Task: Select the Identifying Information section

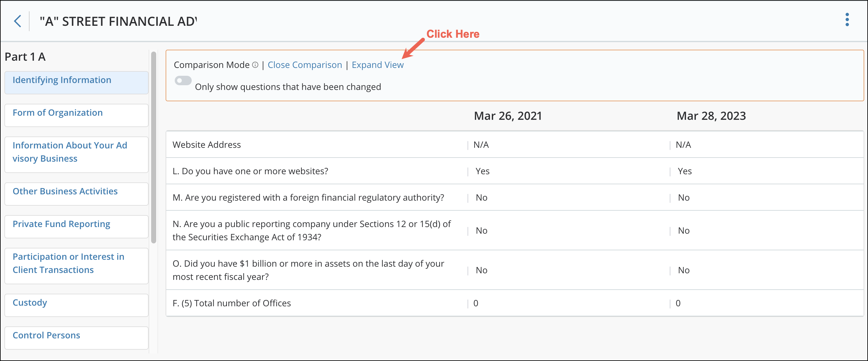Action: 62,80
